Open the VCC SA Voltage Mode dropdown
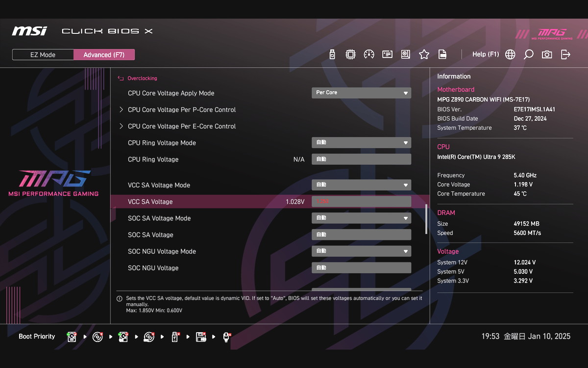Image resolution: width=588 pixels, height=368 pixels. tap(361, 185)
